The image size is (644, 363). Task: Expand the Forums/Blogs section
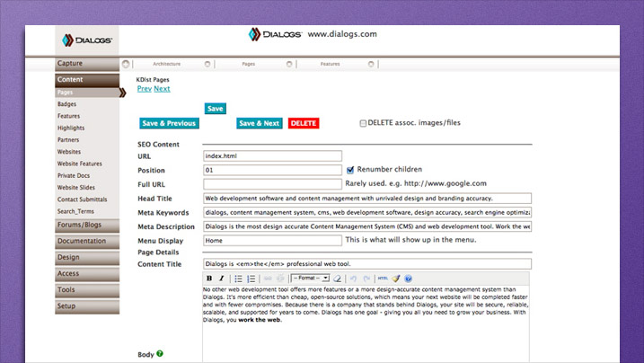pyautogui.click(x=87, y=225)
